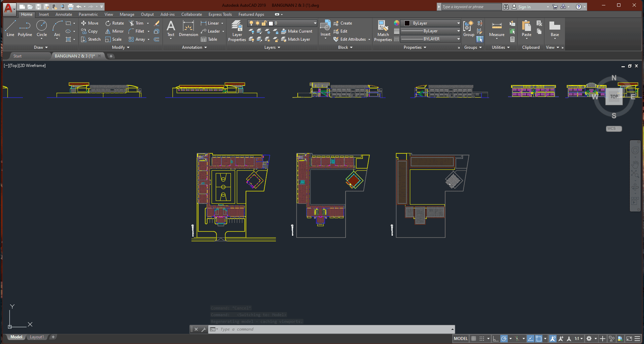Click the Dimension annotation tool
Screen dimensions: 644x344
(x=188, y=29)
